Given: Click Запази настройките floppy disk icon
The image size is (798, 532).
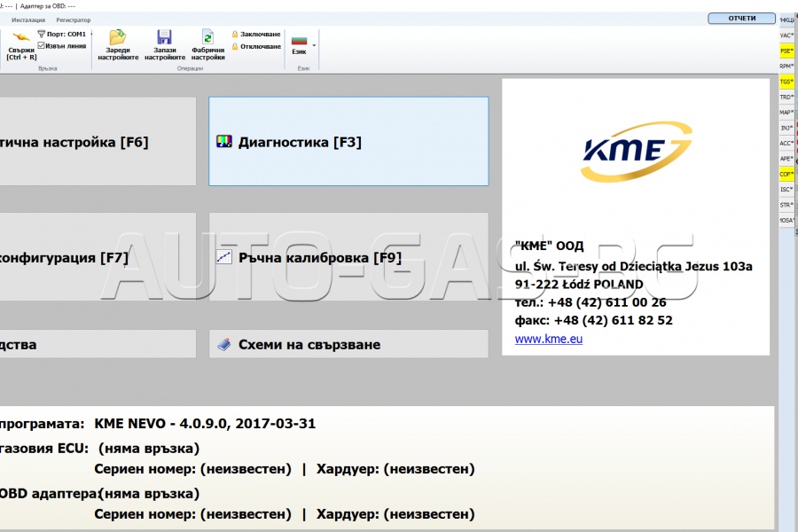Looking at the screenshot, I should coord(164,37).
